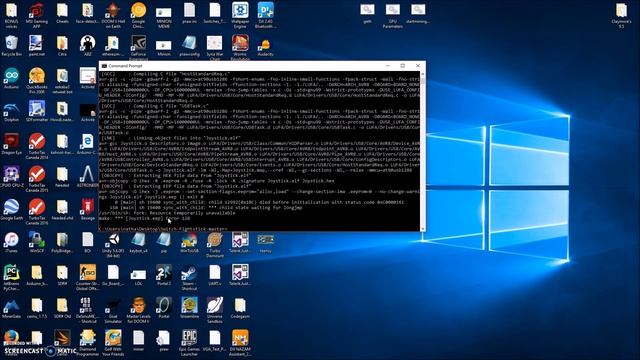Open JetBrains PyCharm shortcut
640x360 pixels.
click(11, 278)
